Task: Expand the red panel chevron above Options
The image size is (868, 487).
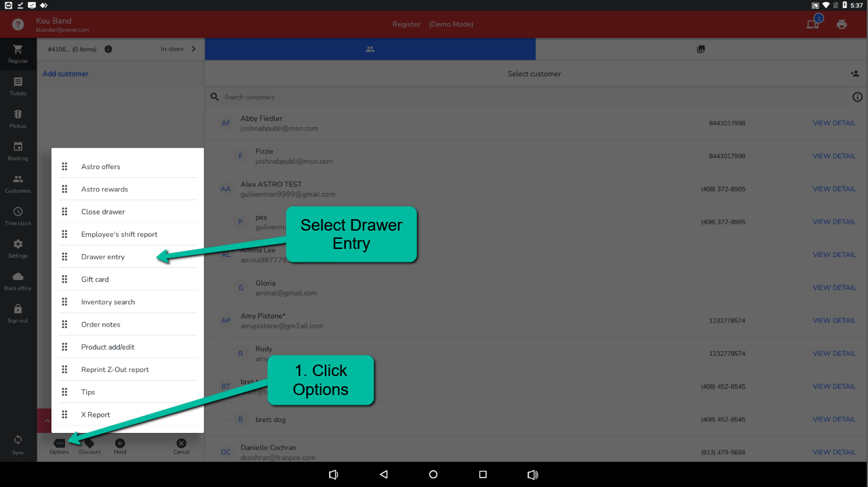Action: (47, 421)
